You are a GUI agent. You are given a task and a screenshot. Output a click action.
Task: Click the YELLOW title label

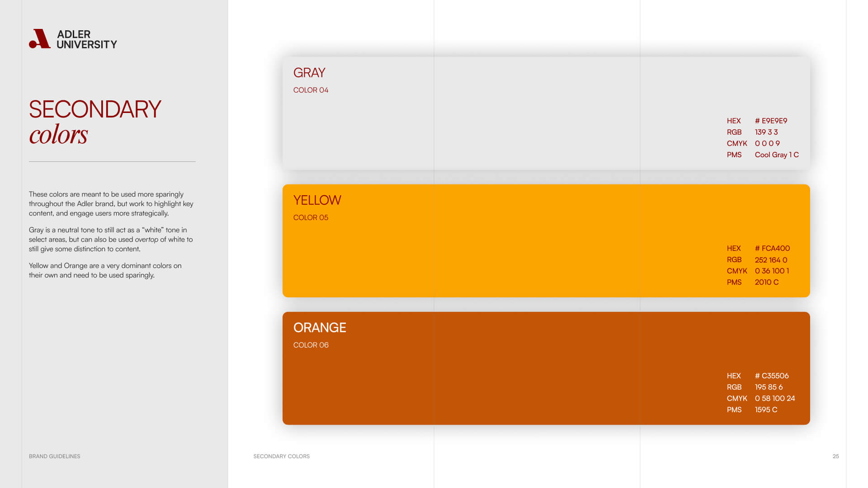tap(317, 200)
